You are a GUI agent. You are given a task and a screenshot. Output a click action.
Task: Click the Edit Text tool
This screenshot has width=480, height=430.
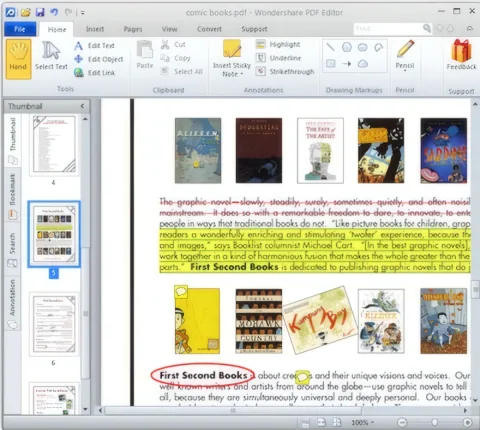coord(94,45)
